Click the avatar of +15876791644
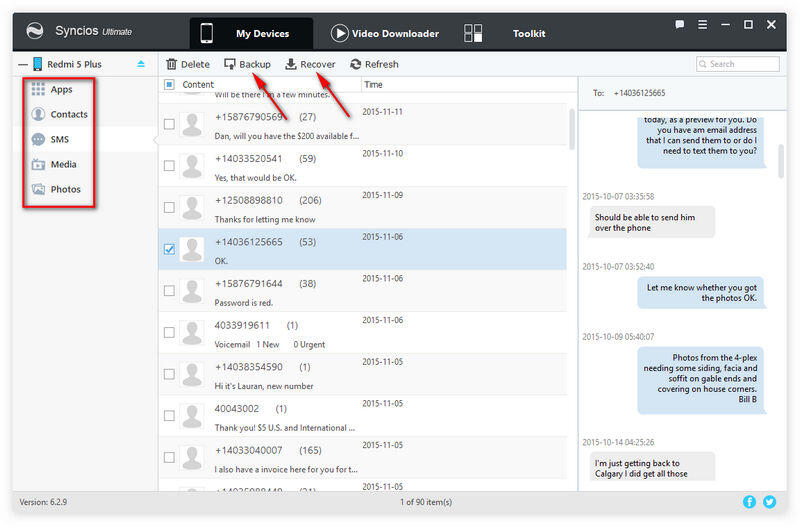The height and width of the screenshot is (526, 800). click(x=192, y=291)
